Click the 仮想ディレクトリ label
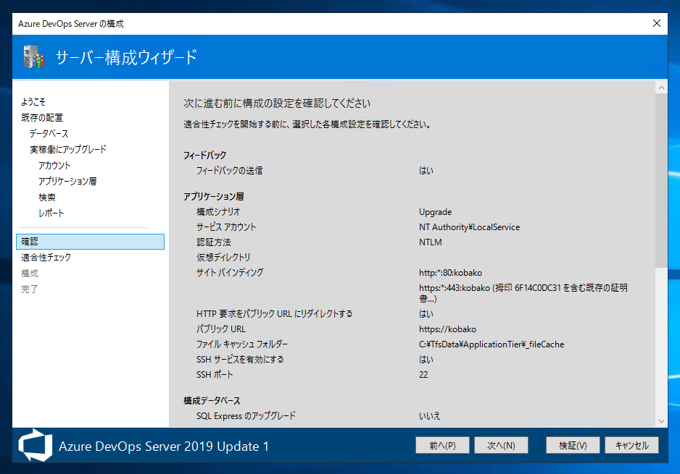 pos(223,258)
